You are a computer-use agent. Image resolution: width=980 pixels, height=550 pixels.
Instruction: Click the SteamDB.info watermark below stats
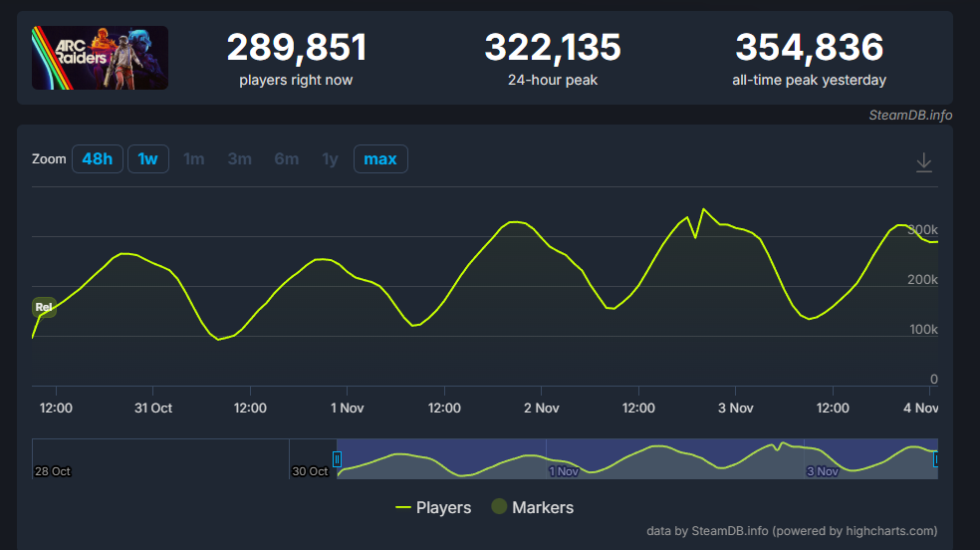pyautogui.click(x=909, y=115)
